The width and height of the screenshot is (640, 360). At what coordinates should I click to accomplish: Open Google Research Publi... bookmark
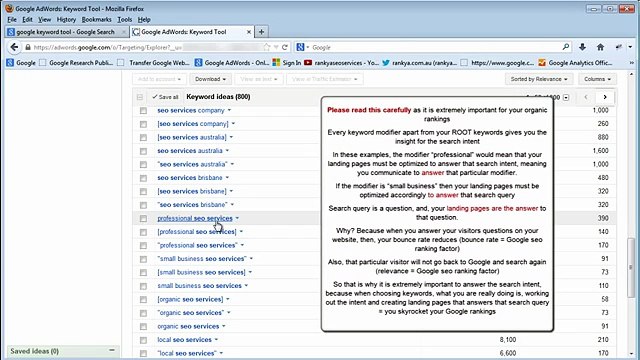(76, 63)
